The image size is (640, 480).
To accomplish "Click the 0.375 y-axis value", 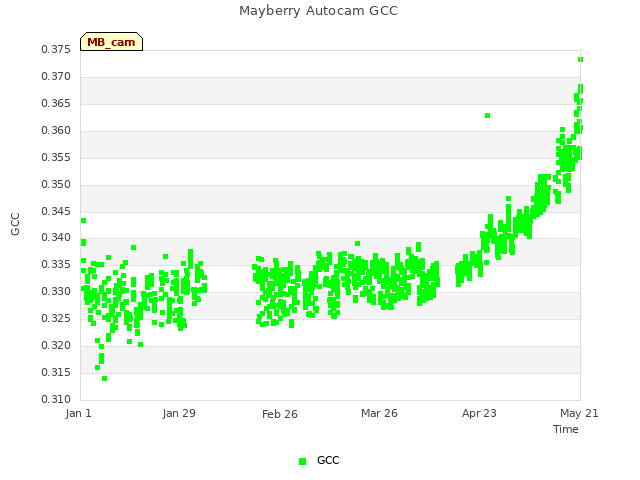I will (56, 50).
